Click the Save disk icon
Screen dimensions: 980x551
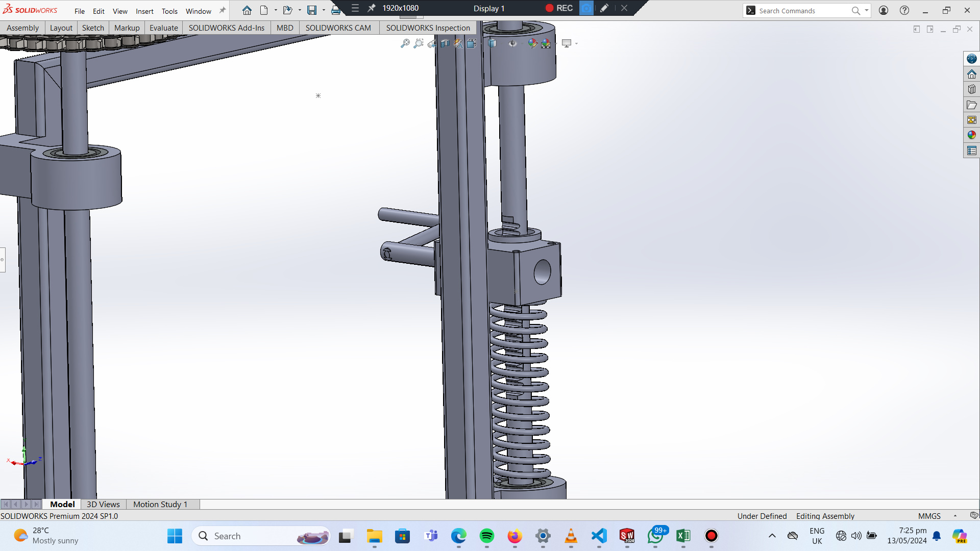[311, 10]
